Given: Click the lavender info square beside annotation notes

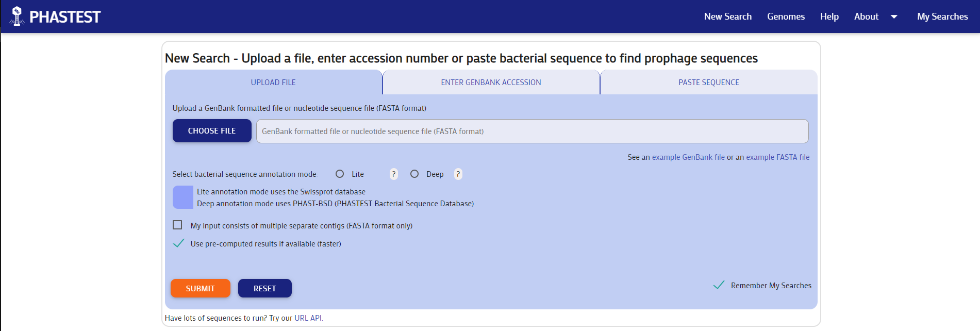Looking at the screenshot, I should [x=183, y=197].
